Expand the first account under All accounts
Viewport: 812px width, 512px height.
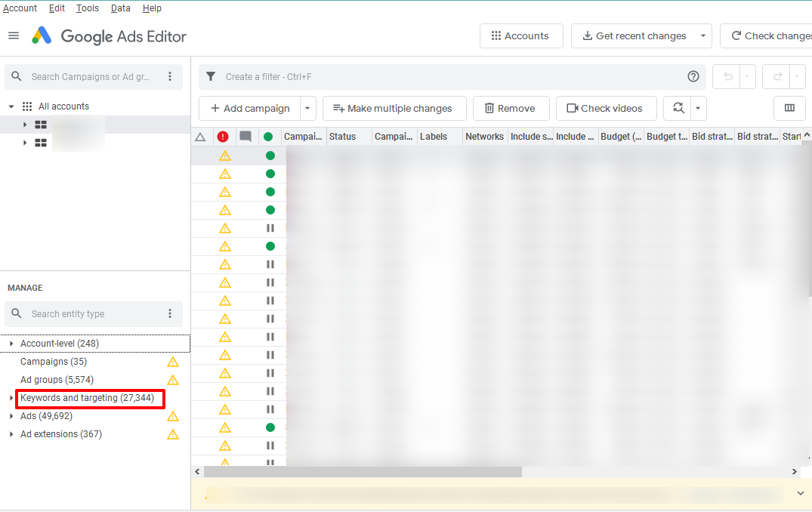(24, 125)
